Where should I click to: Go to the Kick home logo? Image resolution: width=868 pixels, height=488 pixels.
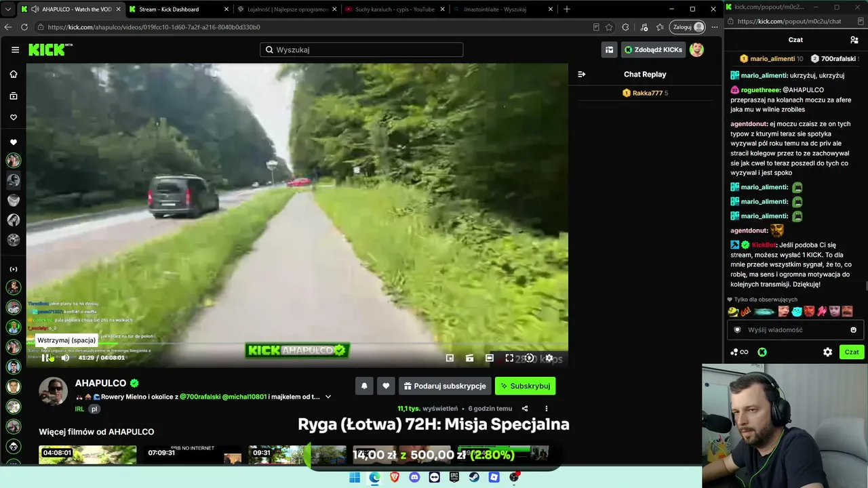coord(51,49)
